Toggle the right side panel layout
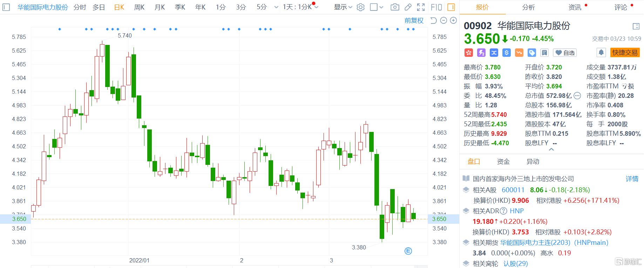Viewport: 644px width, 268px height. [451, 7]
